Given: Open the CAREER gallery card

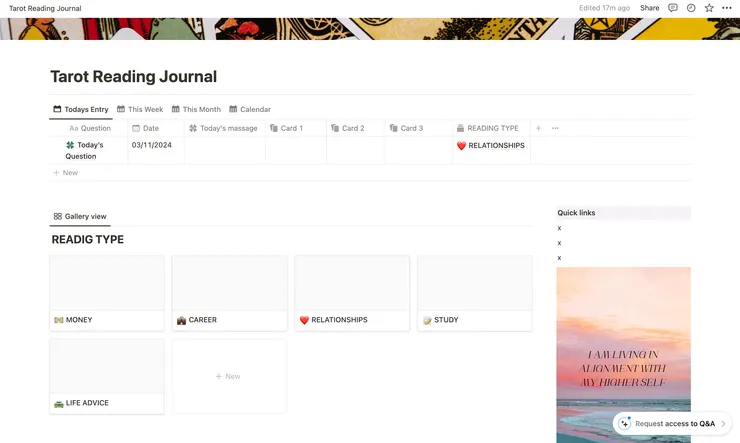Looking at the screenshot, I should [230, 293].
